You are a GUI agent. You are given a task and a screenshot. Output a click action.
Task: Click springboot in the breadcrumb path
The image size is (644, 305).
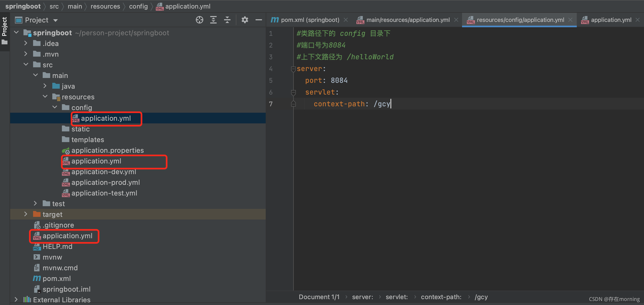[23, 6]
